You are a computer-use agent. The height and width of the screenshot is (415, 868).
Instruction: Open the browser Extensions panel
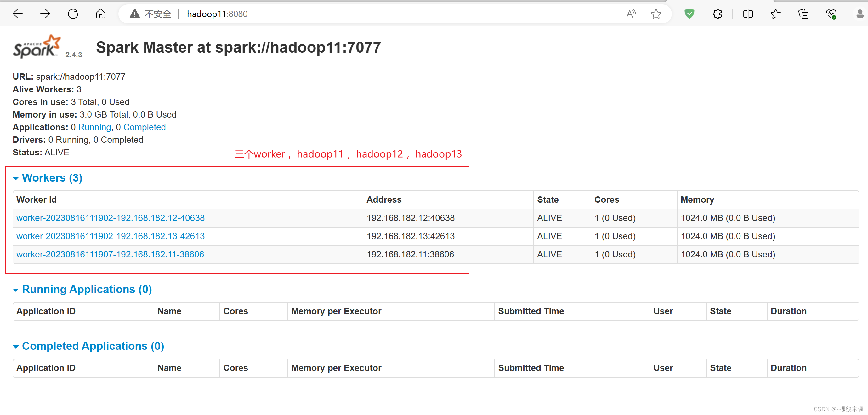click(717, 14)
